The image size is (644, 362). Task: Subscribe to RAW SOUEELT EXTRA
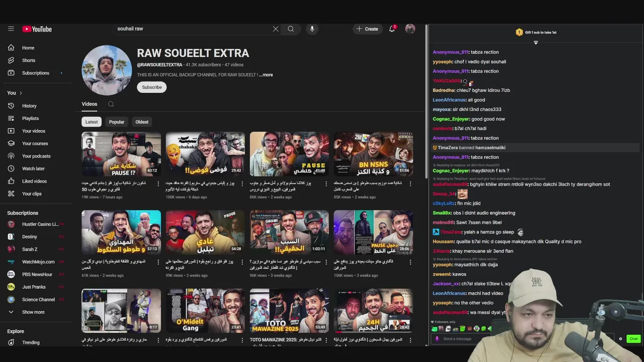pos(151,87)
